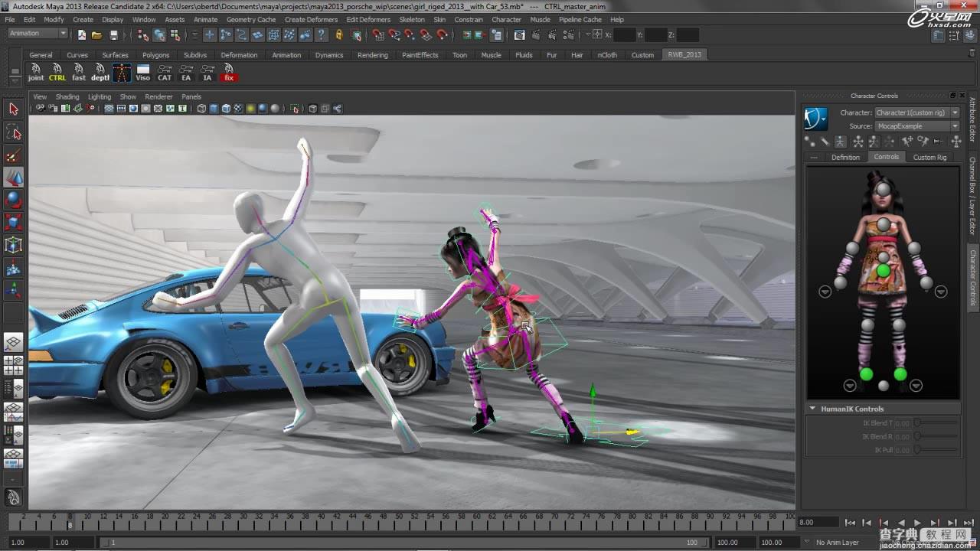Adjust the IK Blend T slider
The width and height of the screenshot is (980, 551).
click(x=937, y=423)
